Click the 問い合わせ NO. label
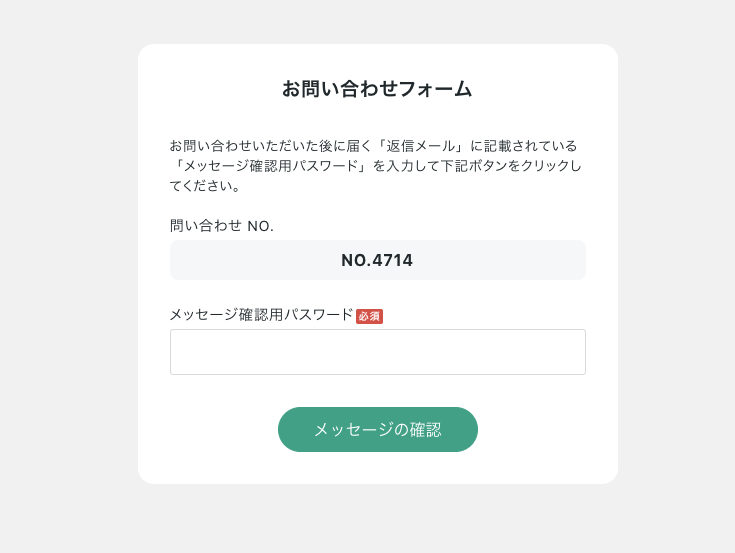 (221, 226)
